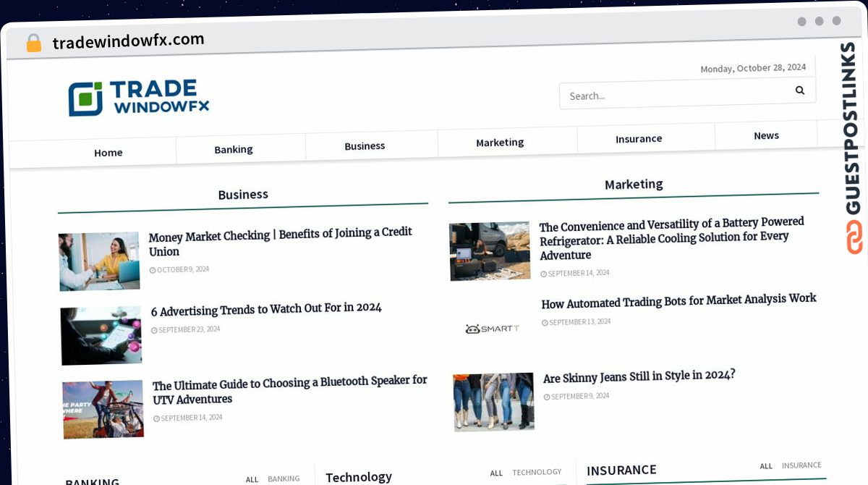Select ALL tab in Banking section
Image resolution: width=868 pixels, height=485 pixels.
click(252, 479)
